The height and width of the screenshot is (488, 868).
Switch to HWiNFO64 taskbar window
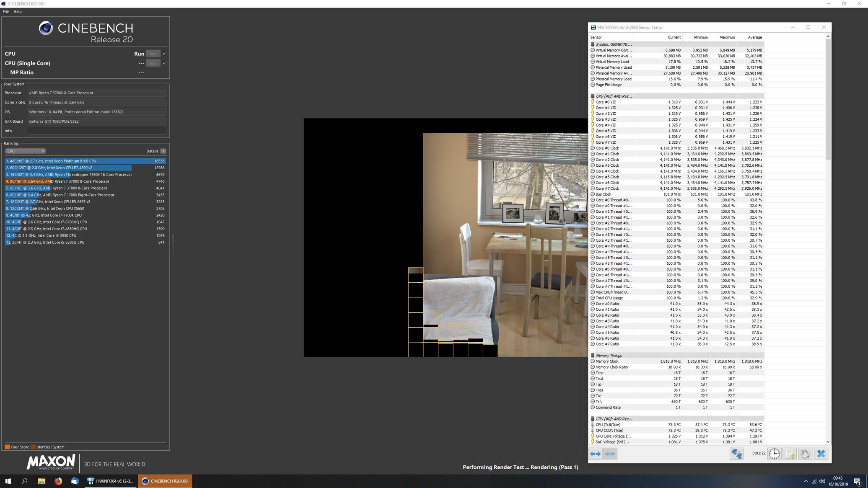coord(110,481)
